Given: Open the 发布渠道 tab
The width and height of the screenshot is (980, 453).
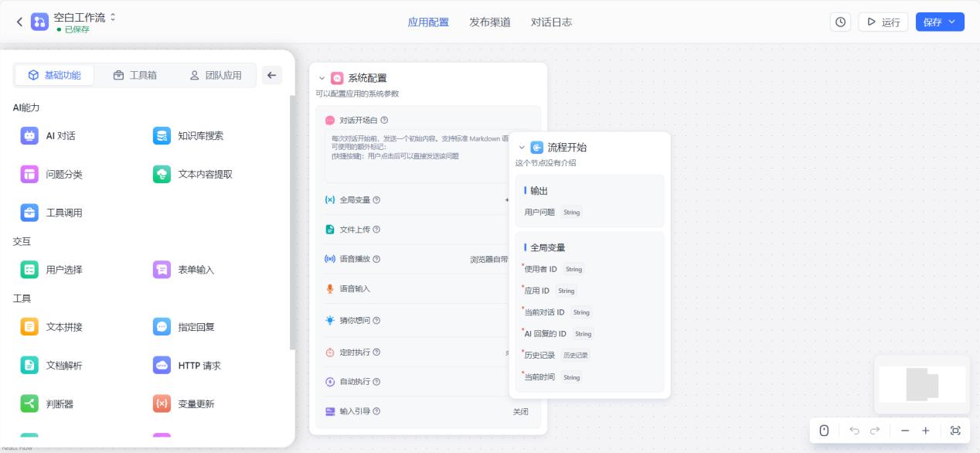Looking at the screenshot, I should pyautogui.click(x=490, y=22).
